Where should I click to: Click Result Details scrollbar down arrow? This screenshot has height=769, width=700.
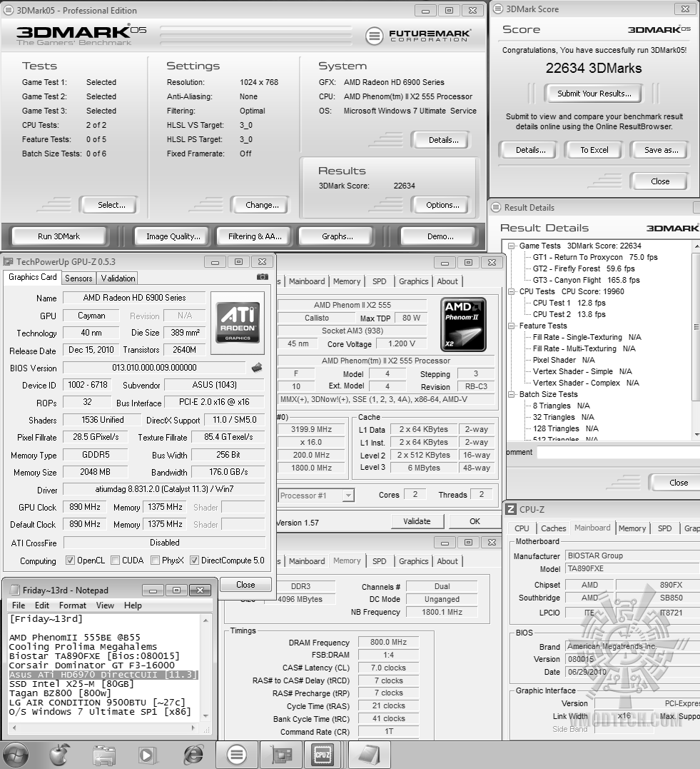tap(696, 435)
